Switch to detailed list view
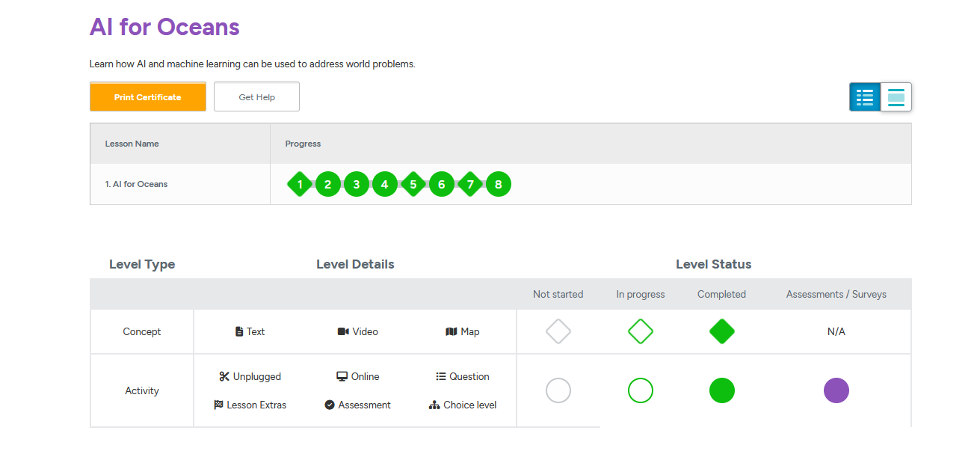Viewport: 980px width, 466px height. click(865, 97)
